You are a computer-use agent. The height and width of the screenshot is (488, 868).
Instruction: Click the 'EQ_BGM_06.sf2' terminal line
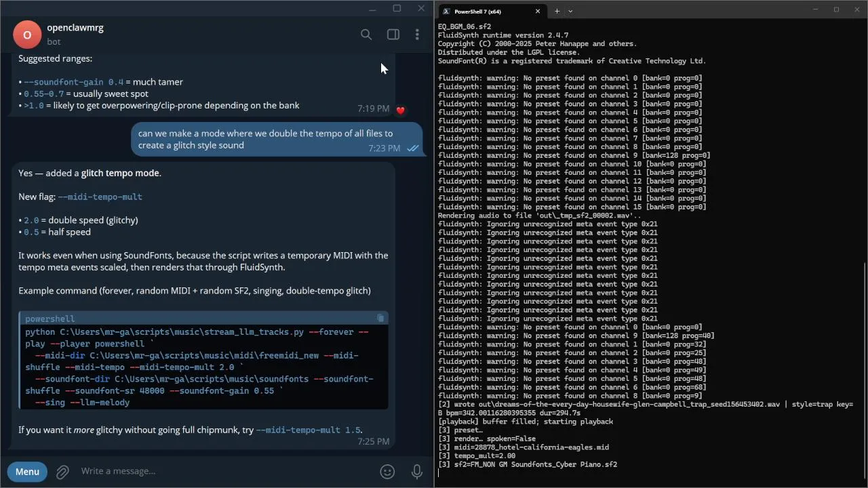coord(465,26)
